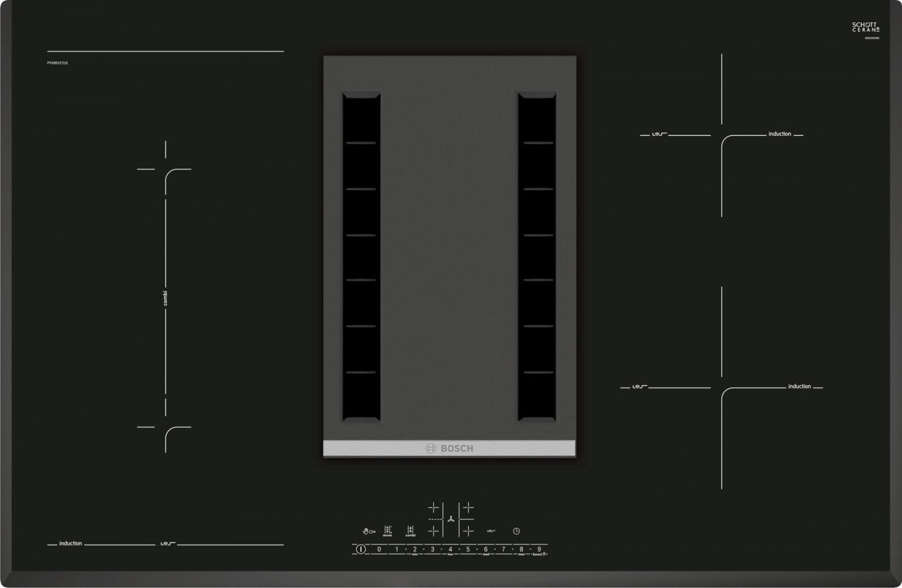The height and width of the screenshot is (588, 902).
Task: Select the front-left cooking zone cross
Action: (433, 531)
